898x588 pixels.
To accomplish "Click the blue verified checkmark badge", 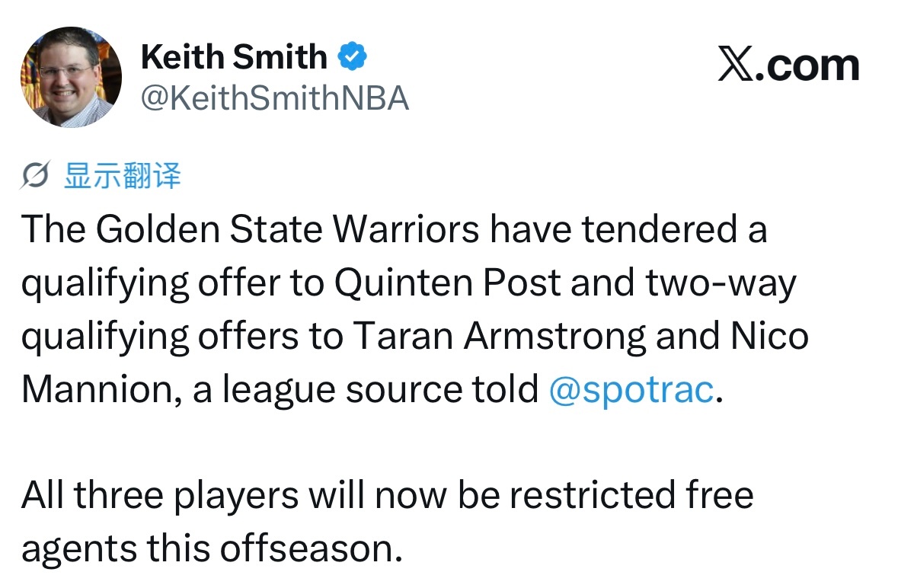I will [x=352, y=56].
